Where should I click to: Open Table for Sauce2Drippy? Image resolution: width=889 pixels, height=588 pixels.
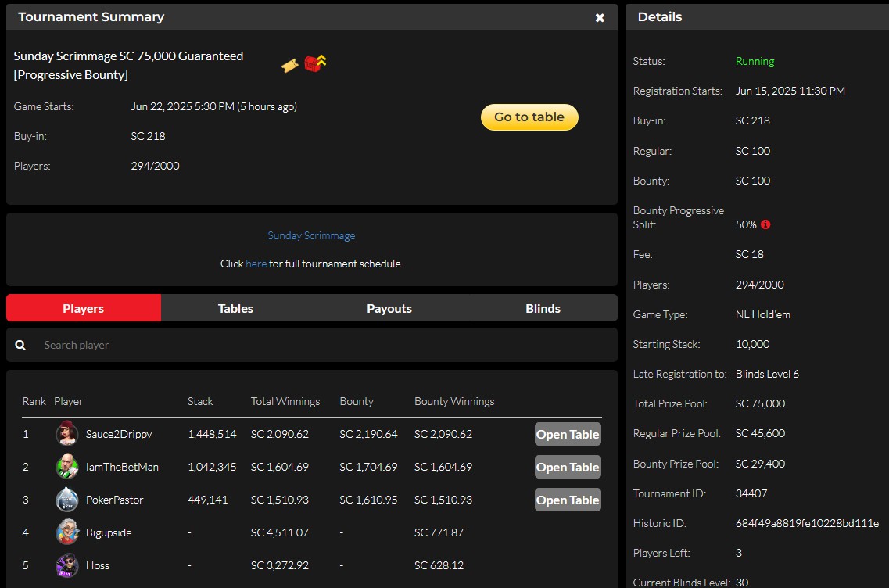pos(568,433)
